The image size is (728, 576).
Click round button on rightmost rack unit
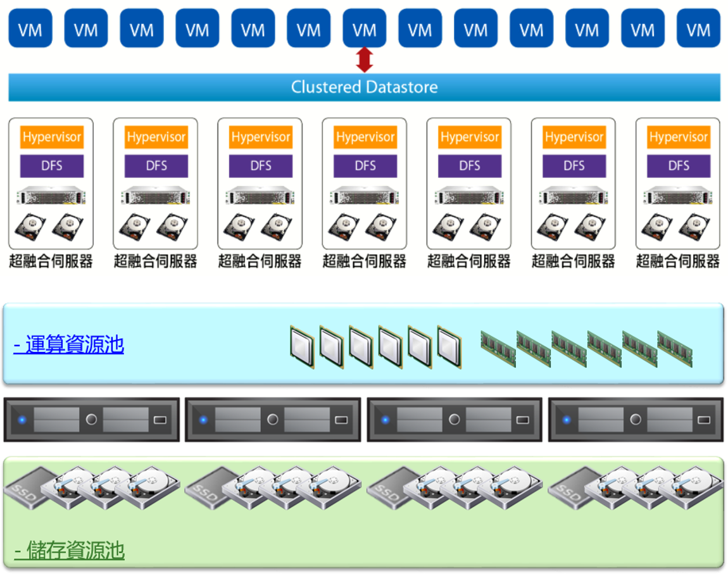636,420
